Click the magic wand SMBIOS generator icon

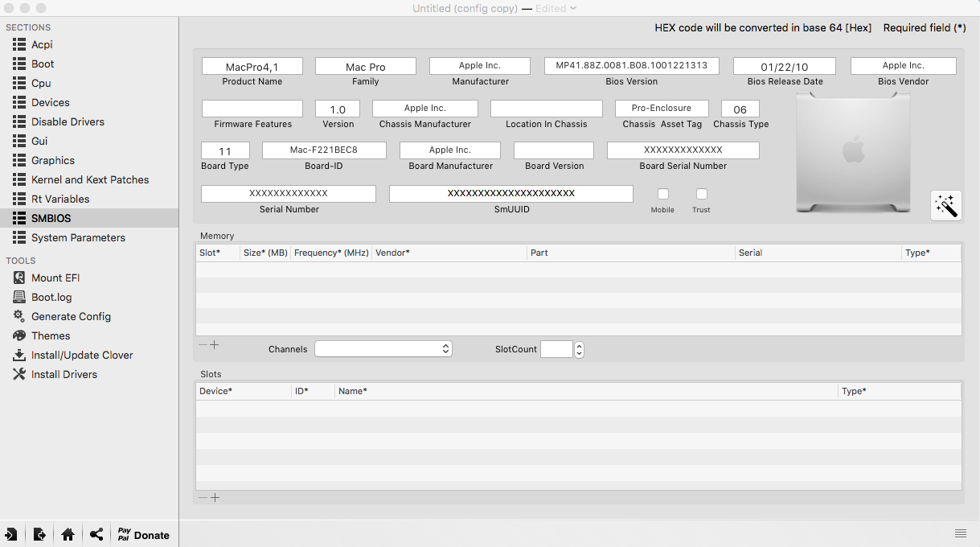[946, 205]
